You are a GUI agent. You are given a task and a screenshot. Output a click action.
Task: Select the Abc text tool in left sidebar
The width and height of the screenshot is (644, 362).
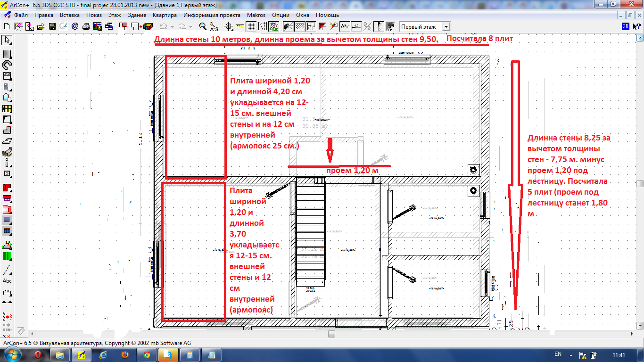click(x=7, y=281)
